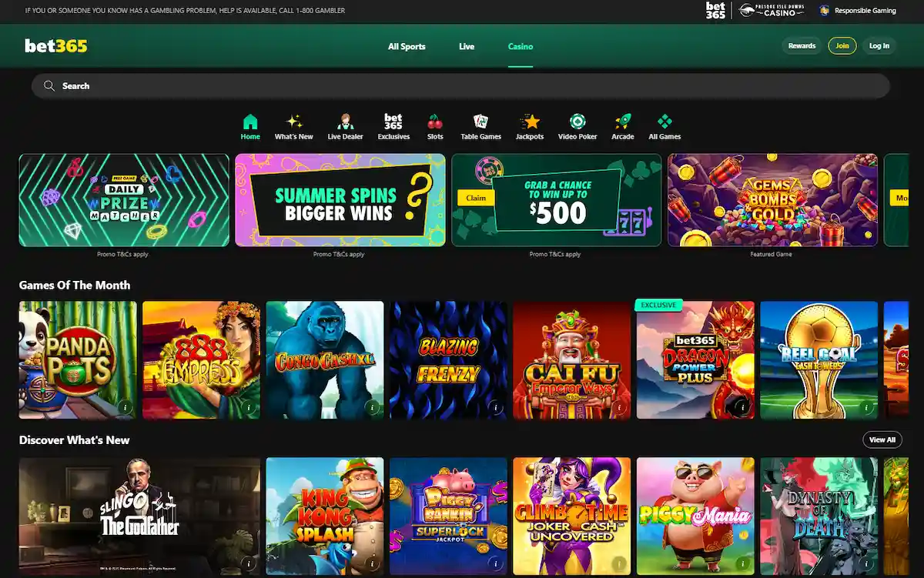Launch the Congo Cash XL game
The height and width of the screenshot is (578, 924).
point(325,359)
